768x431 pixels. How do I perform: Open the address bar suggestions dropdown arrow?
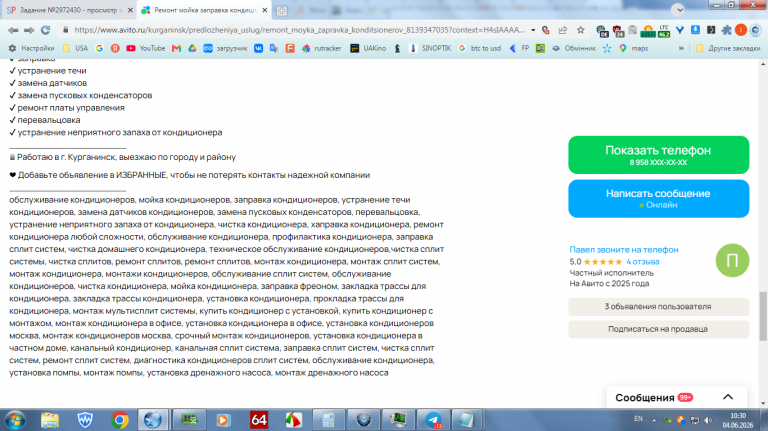[x=533, y=30]
